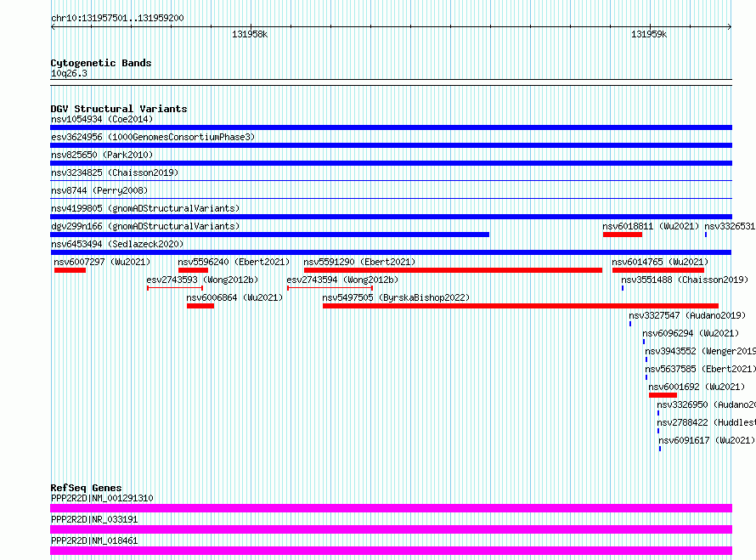Select the 10q26.3 band label
The width and height of the screenshot is (756, 560).
click(x=69, y=73)
